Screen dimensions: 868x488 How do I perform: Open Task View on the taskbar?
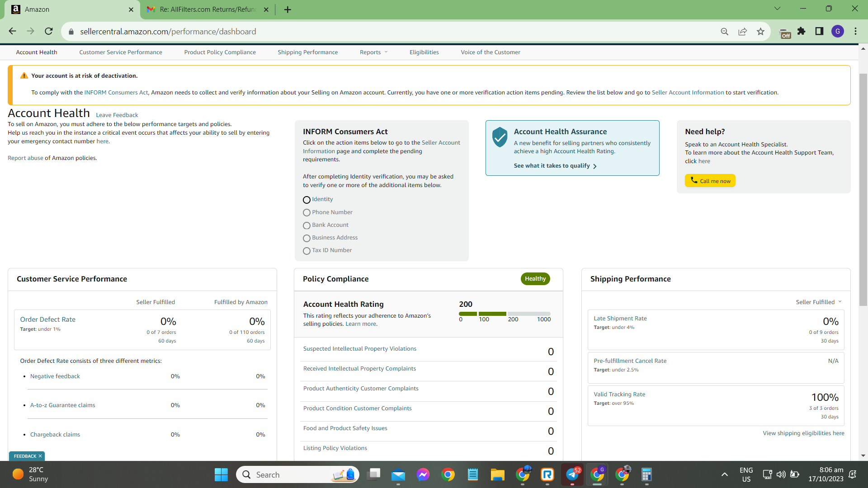tap(374, 475)
